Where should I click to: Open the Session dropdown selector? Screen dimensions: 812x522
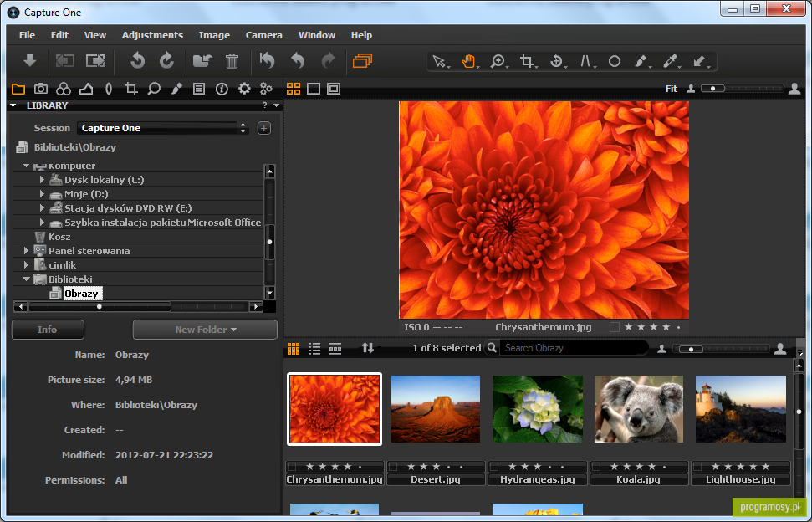tap(162, 128)
